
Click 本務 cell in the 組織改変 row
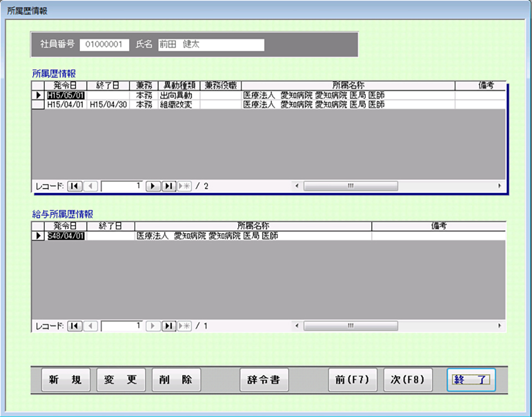pyautogui.click(x=144, y=105)
